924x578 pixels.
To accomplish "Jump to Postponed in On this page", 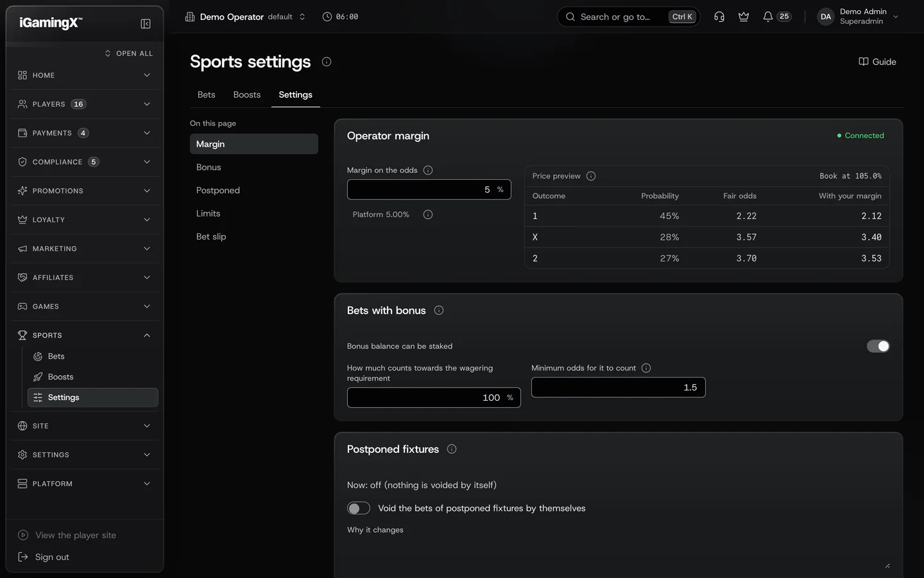I will pos(254,190).
